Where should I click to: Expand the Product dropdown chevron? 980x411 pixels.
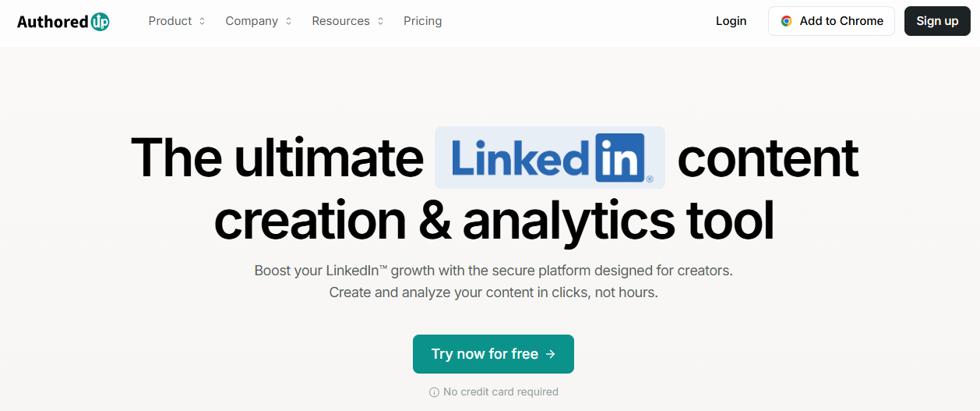click(x=203, y=22)
